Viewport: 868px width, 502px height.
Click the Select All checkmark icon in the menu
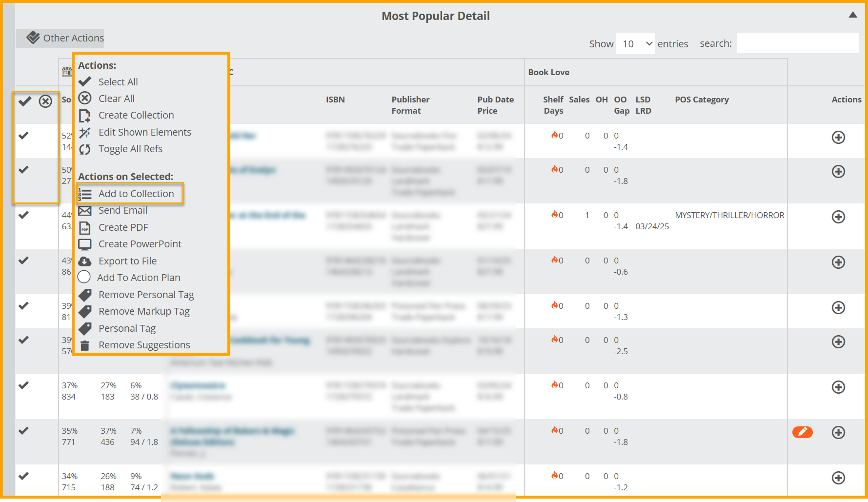pyautogui.click(x=85, y=81)
